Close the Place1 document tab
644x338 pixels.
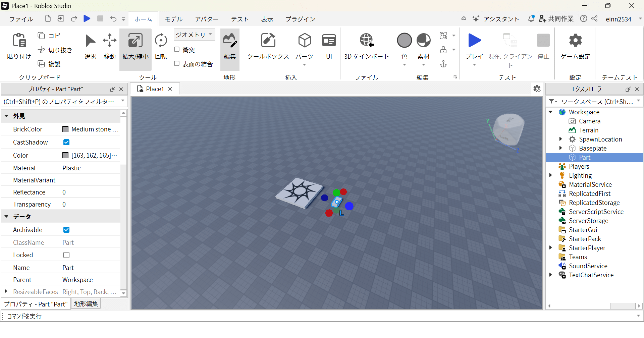170,89
